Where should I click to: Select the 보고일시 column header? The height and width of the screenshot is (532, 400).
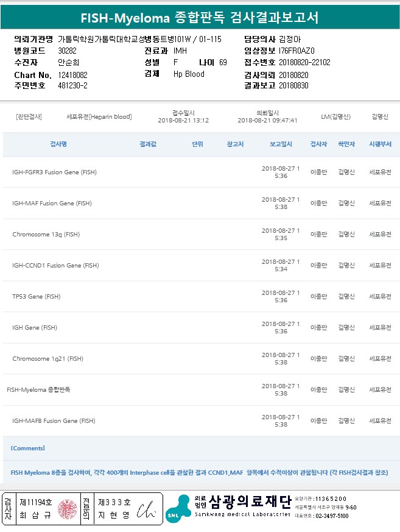tap(281, 144)
